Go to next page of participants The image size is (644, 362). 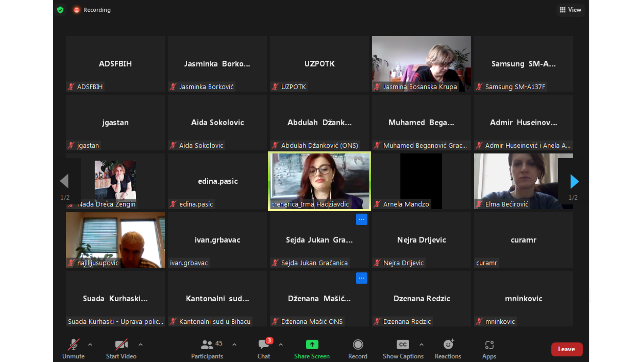click(x=574, y=181)
